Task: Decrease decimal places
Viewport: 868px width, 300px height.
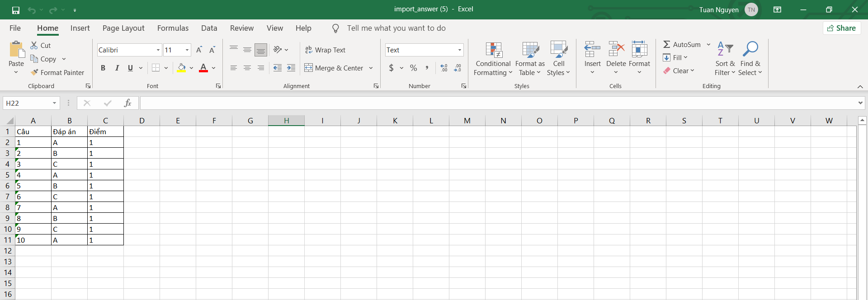Action: (458, 68)
